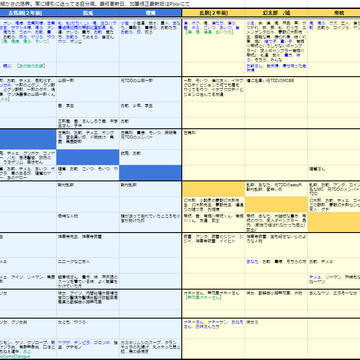Click the yellow cell reading お前、テメエ

pos(334,265)
